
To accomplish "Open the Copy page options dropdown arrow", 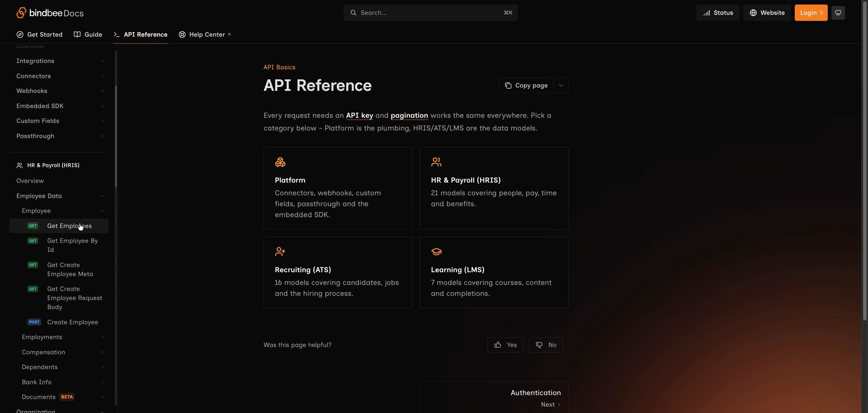I will pyautogui.click(x=561, y=86).
